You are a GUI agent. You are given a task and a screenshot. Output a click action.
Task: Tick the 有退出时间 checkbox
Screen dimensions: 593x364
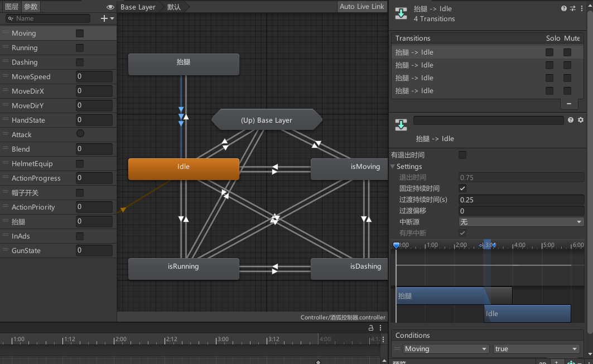[462, 155]
